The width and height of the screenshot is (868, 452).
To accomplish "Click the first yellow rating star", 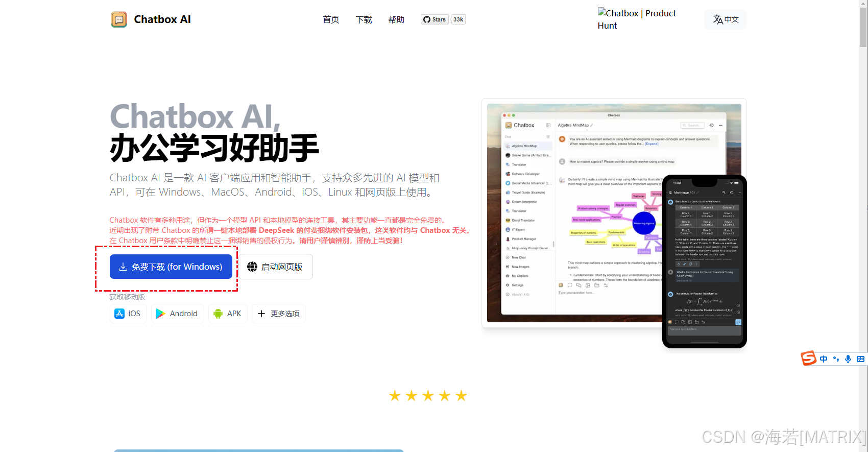I will click(395, 396).
